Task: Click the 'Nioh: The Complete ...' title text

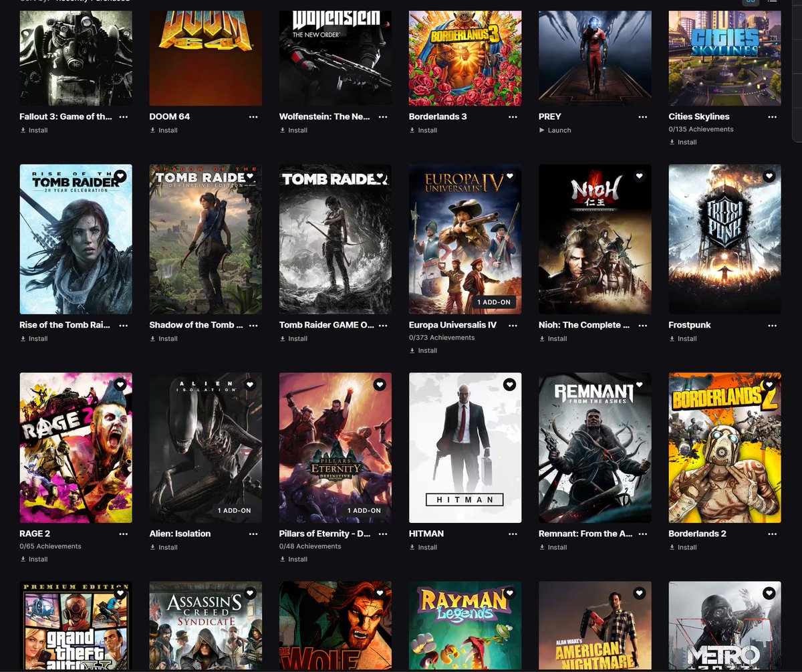Action: pos(584,325)
